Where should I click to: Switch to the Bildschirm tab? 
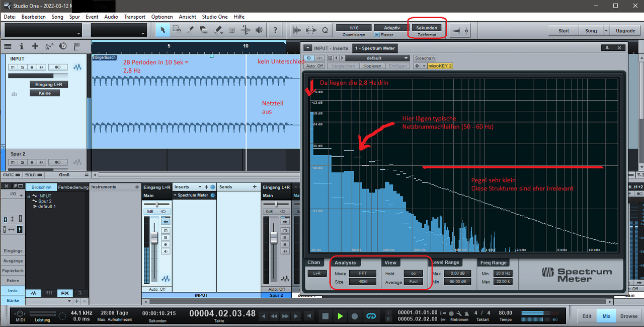(x=41, y=187)
